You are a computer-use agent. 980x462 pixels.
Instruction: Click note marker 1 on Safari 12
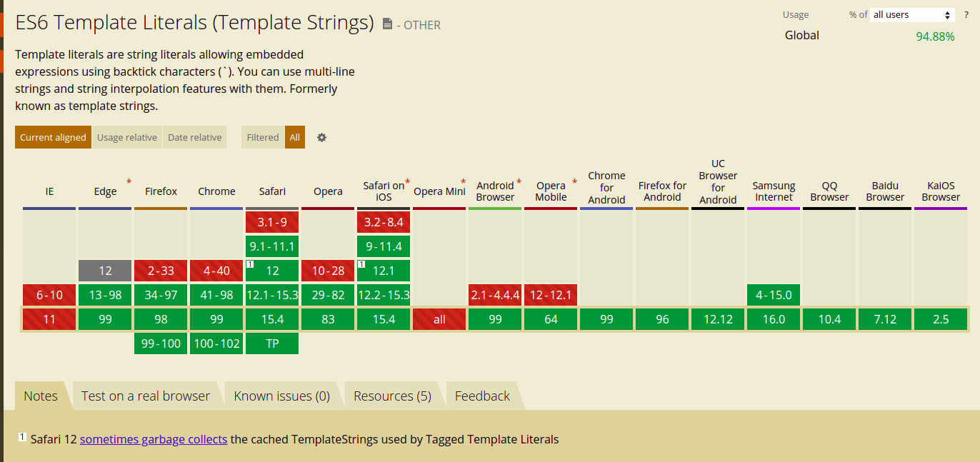pos(250,264)
